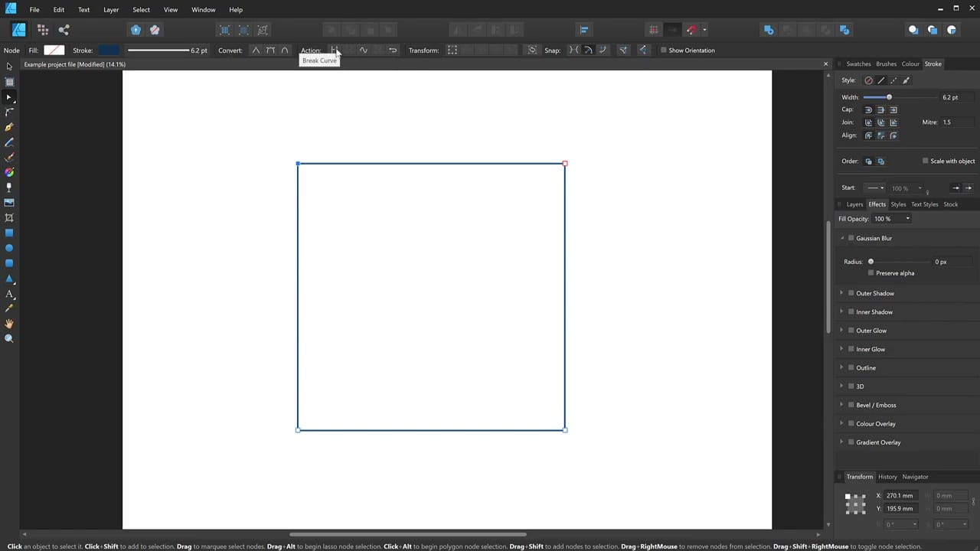Select the Transparency tool
This screenshot has height=551, width=980.
(9, 187)
